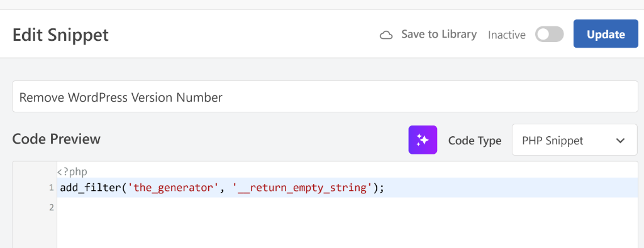Click the <?php opening tag text
This screenshot has width=644, height=248.
72,171
